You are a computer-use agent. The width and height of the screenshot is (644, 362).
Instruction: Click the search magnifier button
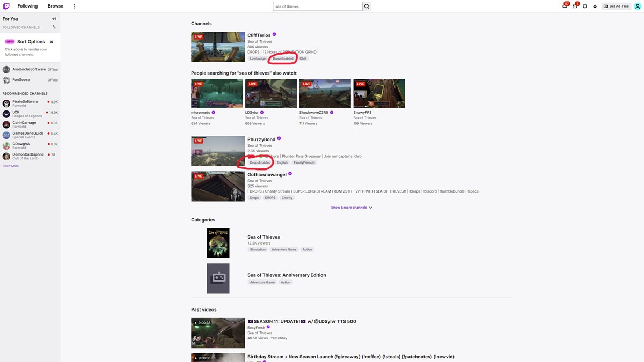[x=367, y=6]
